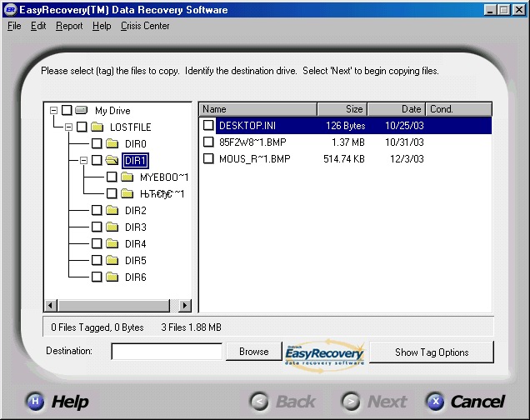The width and height of the screenshot is (530, 420).
Task: Collapse the My Drive root node
Action: pos(54,110)
